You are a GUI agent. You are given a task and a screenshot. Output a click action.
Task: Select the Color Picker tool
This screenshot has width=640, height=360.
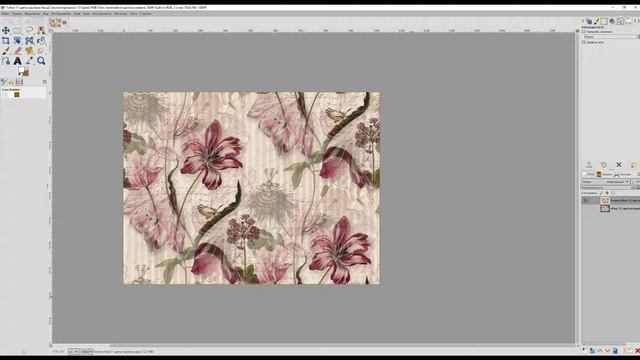29,61
